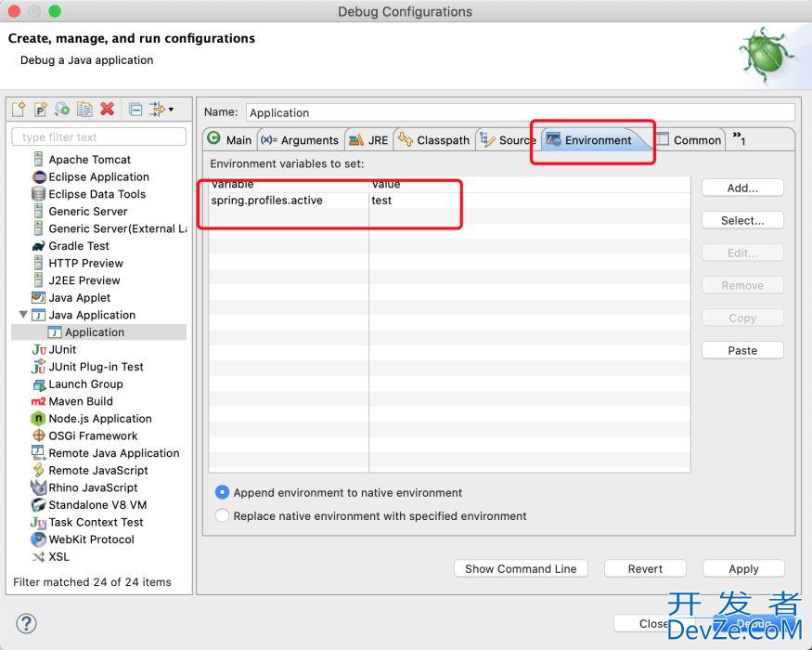Click the JUnit icon in the tree
This screenshot has width=812, height=650.
point(39,349)
